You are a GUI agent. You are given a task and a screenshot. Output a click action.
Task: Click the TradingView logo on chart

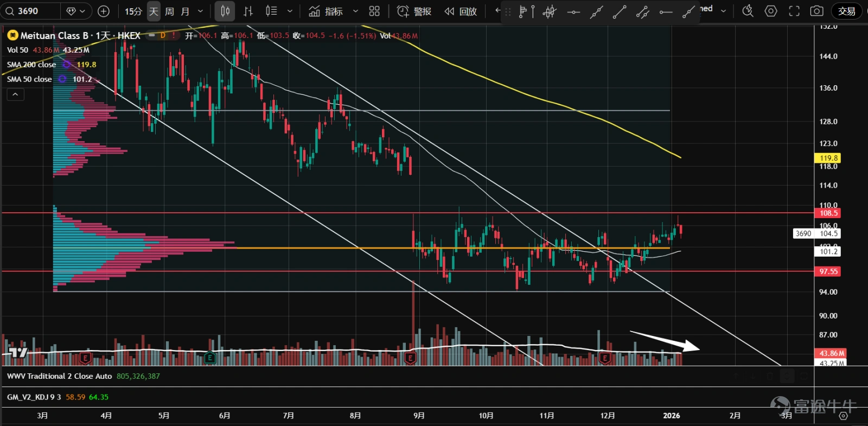click(x=18, y=352)
